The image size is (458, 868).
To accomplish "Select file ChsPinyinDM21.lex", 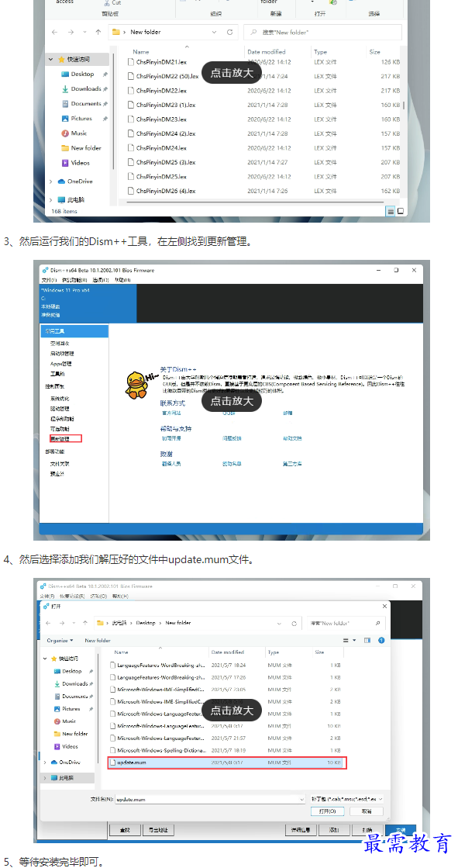I will coord(161,62).
